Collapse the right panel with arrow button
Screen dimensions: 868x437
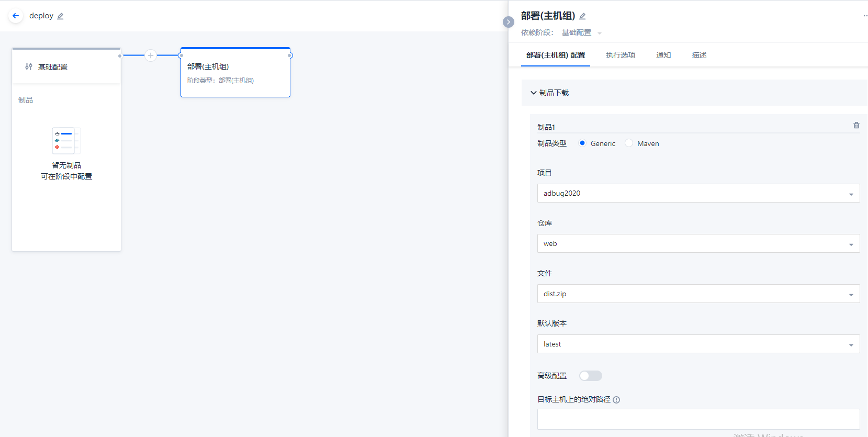click(508, 22)
